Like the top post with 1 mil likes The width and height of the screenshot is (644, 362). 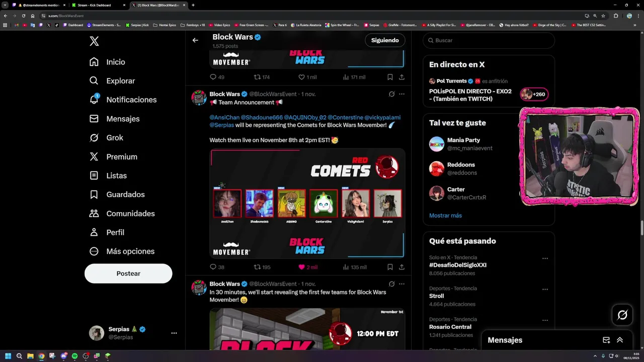(307, 77)
